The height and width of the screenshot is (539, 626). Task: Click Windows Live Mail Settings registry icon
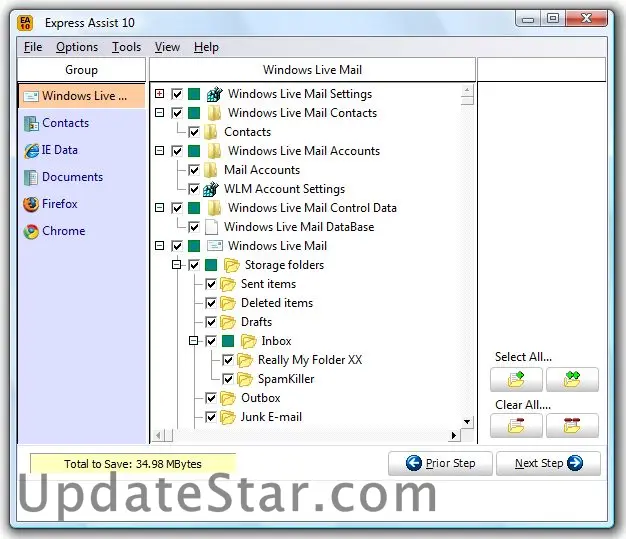pos(214,94)
